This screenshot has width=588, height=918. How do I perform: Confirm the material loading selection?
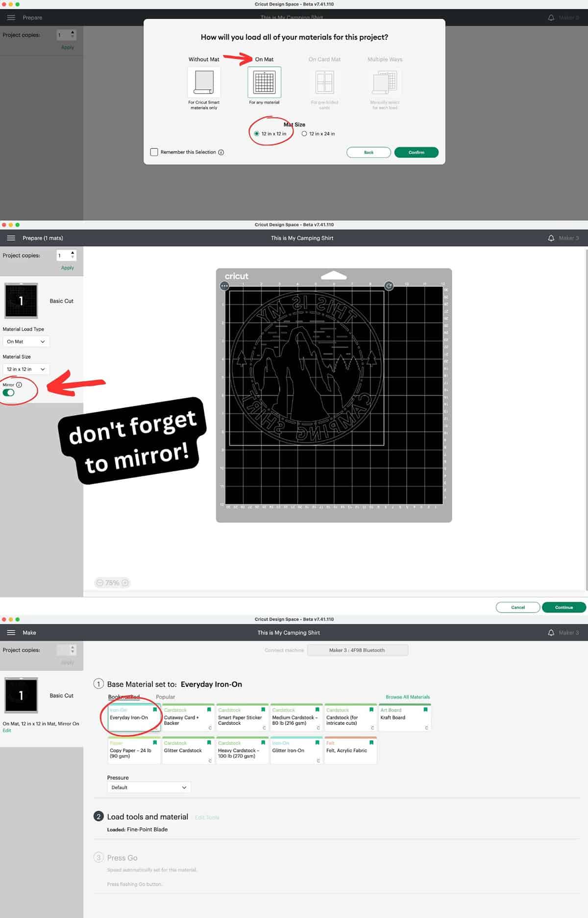[416, 152]
